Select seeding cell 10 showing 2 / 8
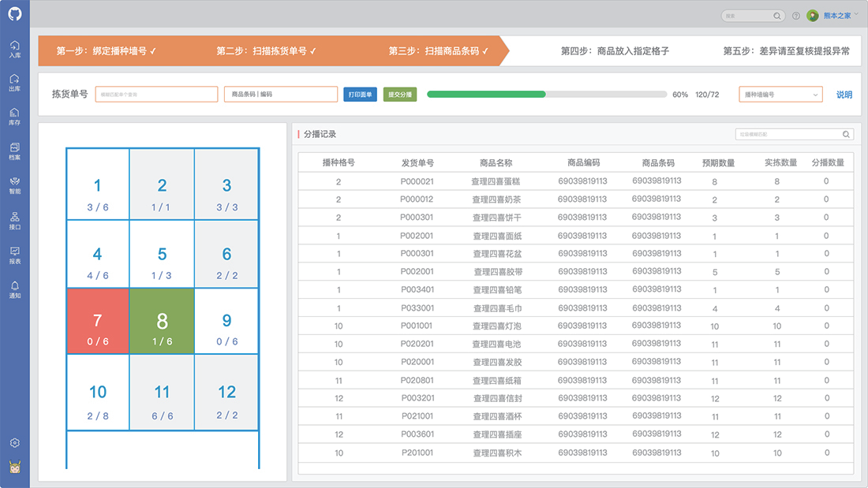The width and height of the screenshot is (868, 488). pos(98,393)
